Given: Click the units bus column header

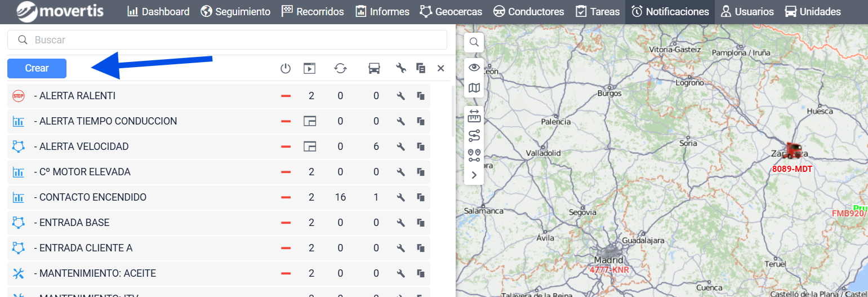Looking at the screenshot, I should click(374, 69).
